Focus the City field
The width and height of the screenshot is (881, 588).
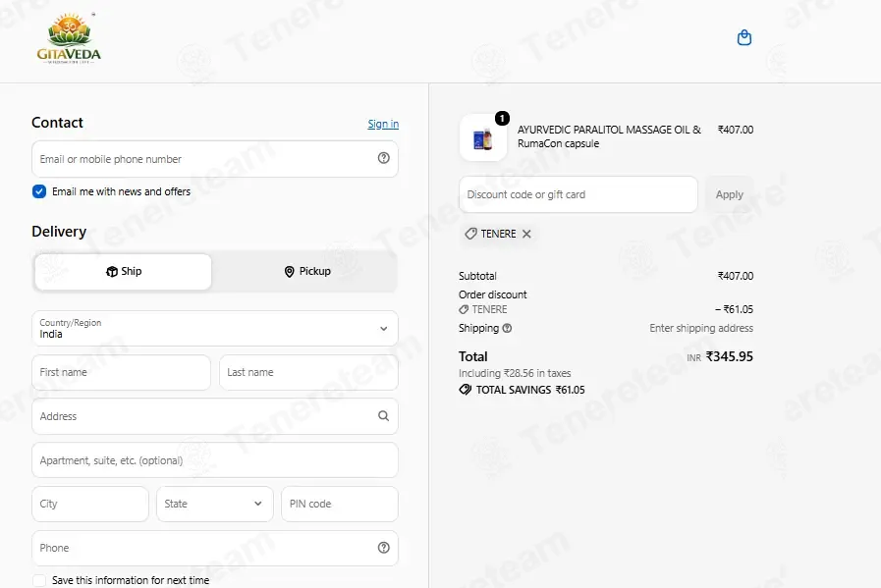(x=90, y=504)
